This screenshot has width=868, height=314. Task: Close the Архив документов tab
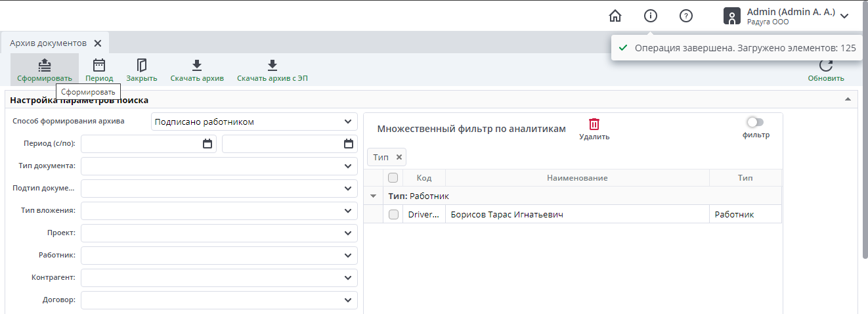[98, 43]
